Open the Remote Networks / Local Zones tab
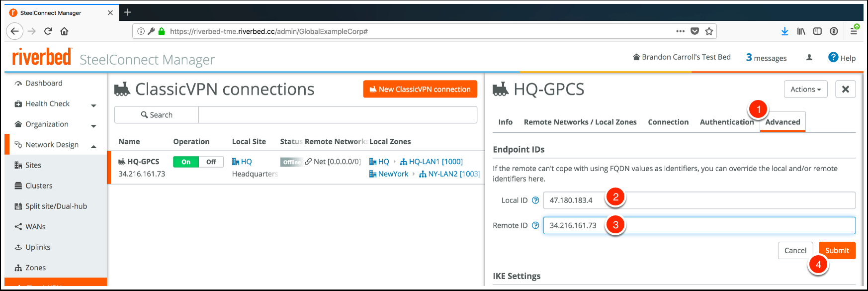This screenshot has width=868, height=291. click(580, 122)
